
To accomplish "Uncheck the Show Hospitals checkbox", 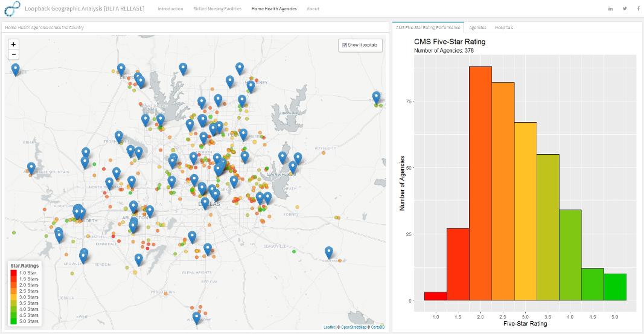I will (x=345, y=45).
